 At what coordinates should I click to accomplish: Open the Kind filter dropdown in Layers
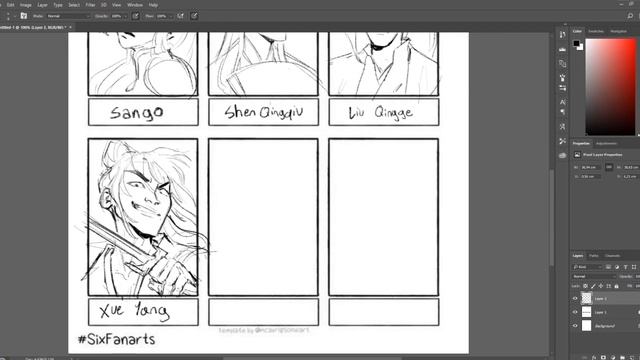pyautogui.click(x=587, y=267)
